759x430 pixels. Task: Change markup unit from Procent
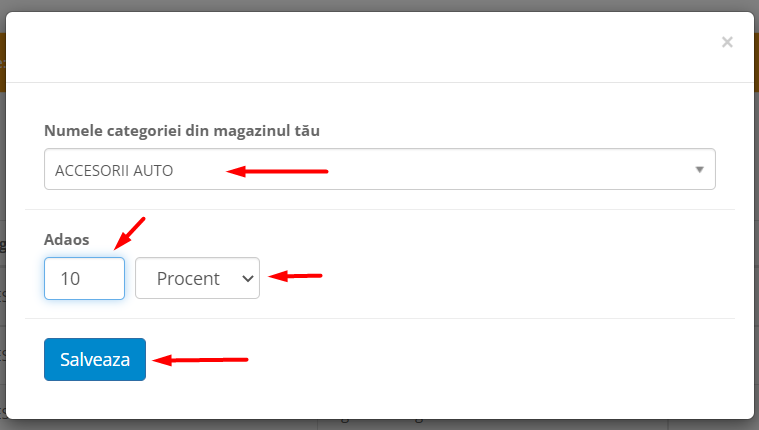(x=197, y=278)
